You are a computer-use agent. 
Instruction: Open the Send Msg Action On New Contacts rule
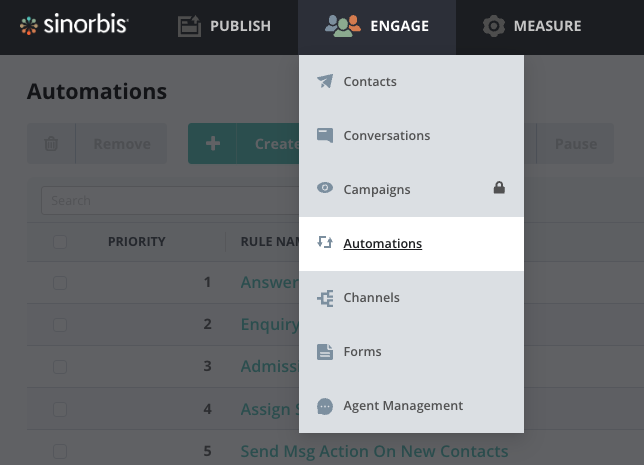(374, 451)
